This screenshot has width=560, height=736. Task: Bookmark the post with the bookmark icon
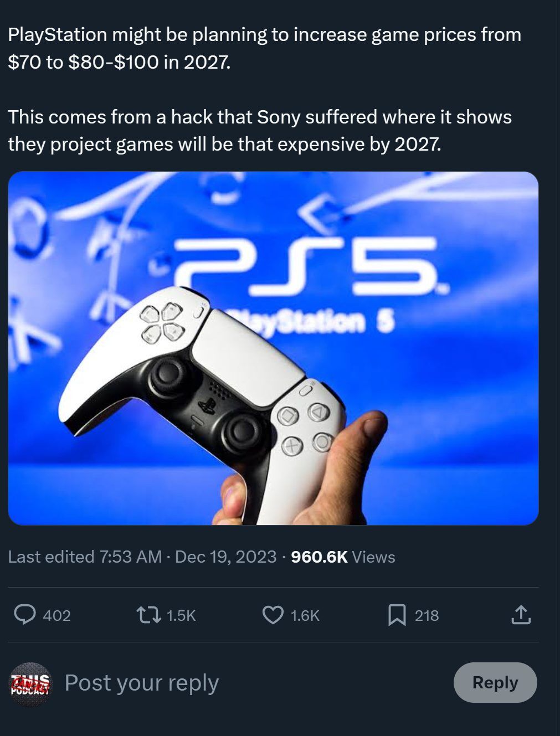pyautogui.click(x=397, y=615)
